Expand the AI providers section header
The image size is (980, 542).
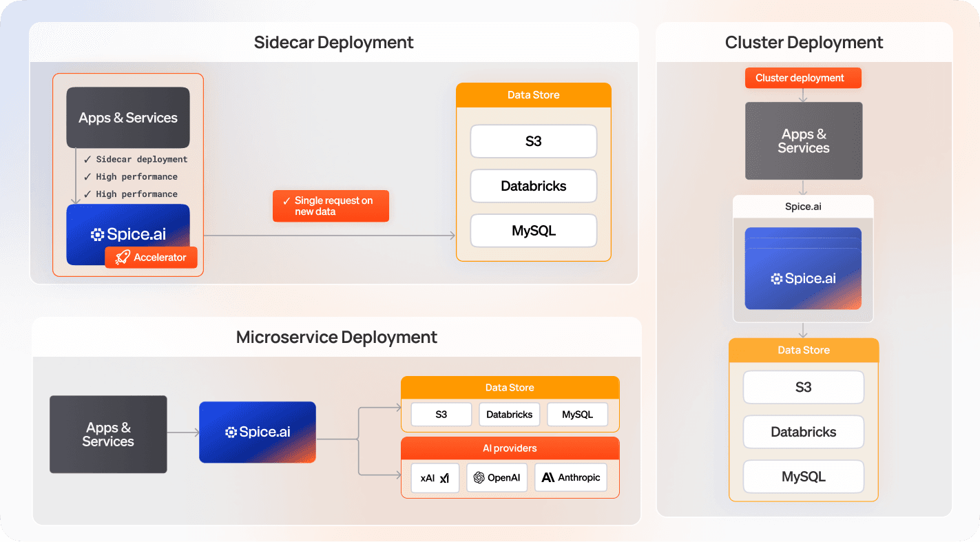click(x=510, y=448)
